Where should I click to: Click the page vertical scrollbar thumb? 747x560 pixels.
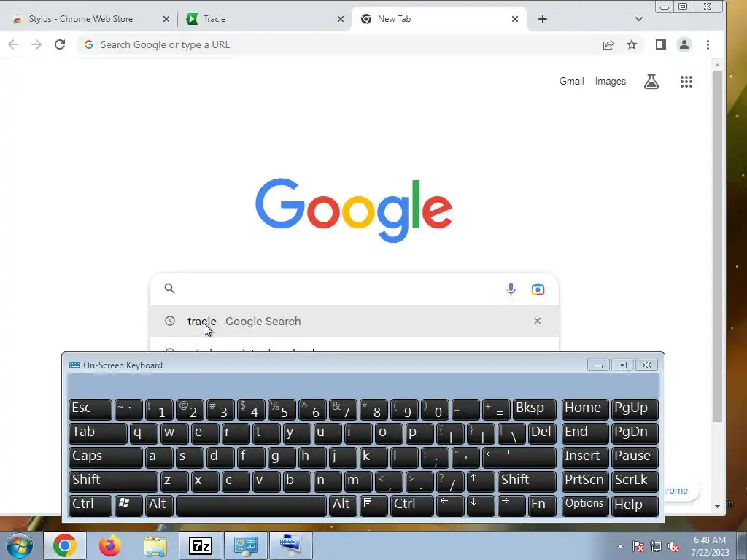tap(718, 246)
